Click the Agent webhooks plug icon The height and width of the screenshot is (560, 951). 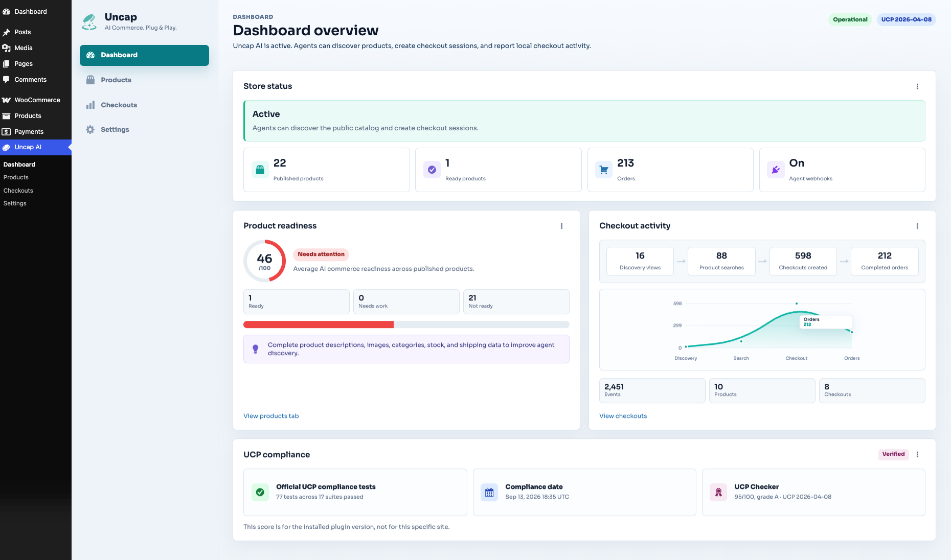point(776,170)
